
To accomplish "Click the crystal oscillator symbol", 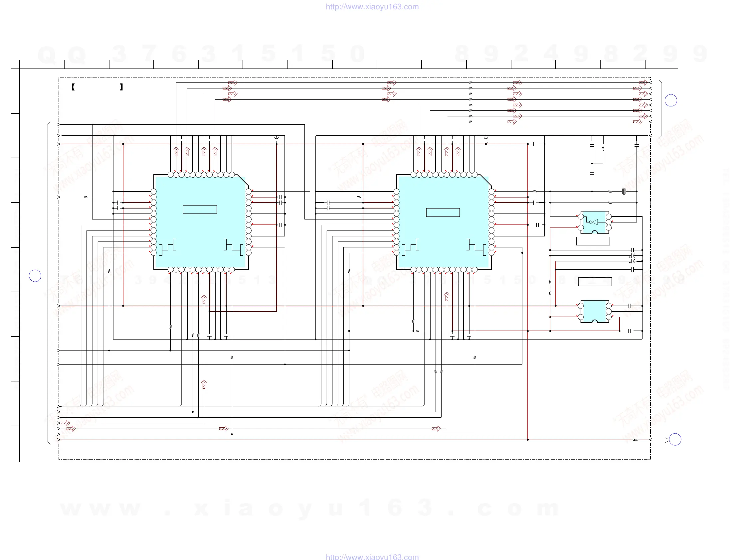I will [x=624, y=192].
